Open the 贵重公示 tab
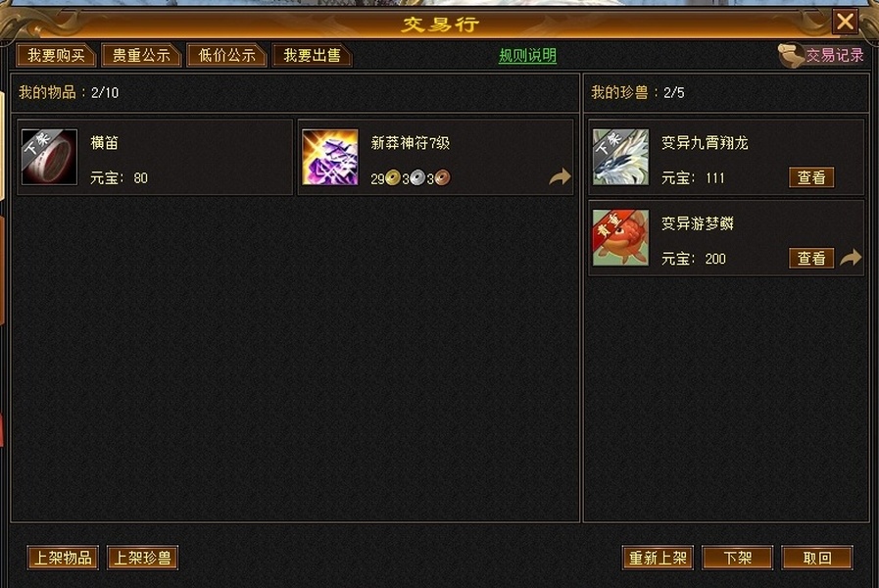Viewport: 879px width, 588px height. tap(141, 55)
